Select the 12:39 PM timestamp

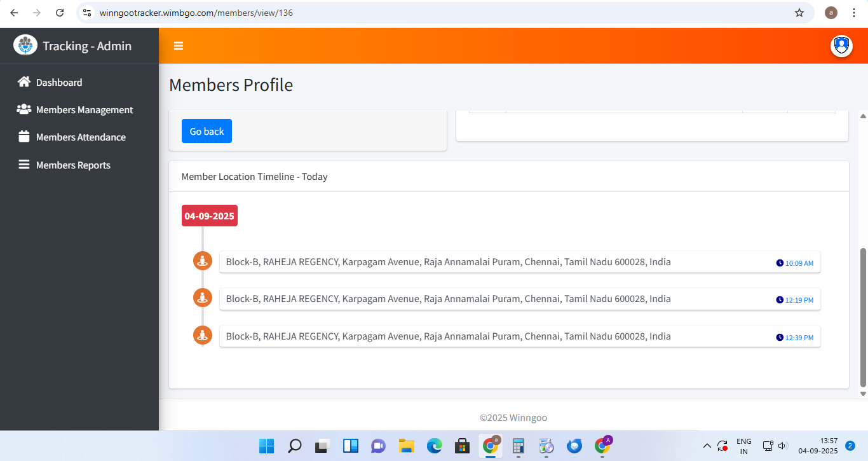pyautogui.click(x=799, y=337)
